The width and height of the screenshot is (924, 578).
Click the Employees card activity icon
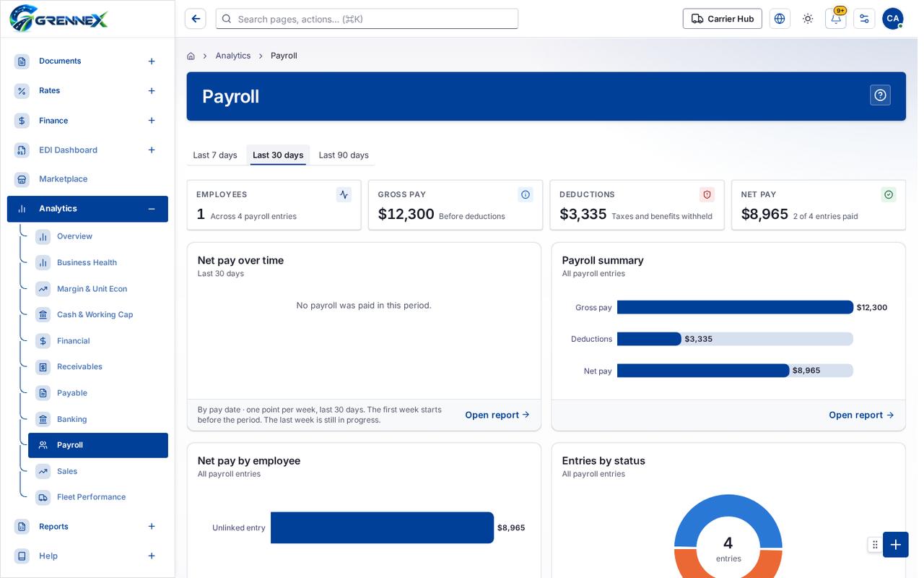(344, 194)
